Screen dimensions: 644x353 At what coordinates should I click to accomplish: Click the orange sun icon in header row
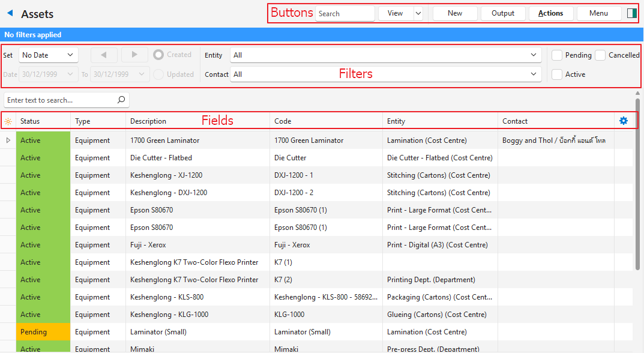(8, 121)
